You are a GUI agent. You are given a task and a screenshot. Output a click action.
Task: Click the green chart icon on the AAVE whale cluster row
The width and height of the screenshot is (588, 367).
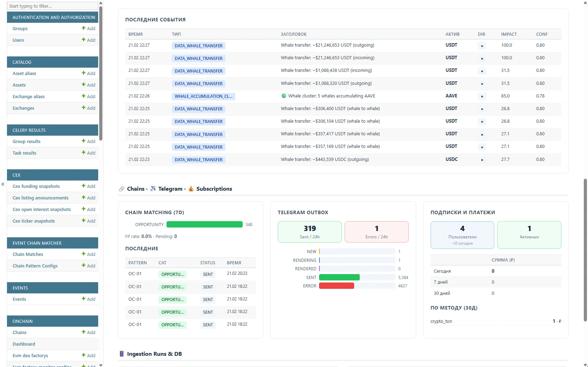click(x=283, y=96)
